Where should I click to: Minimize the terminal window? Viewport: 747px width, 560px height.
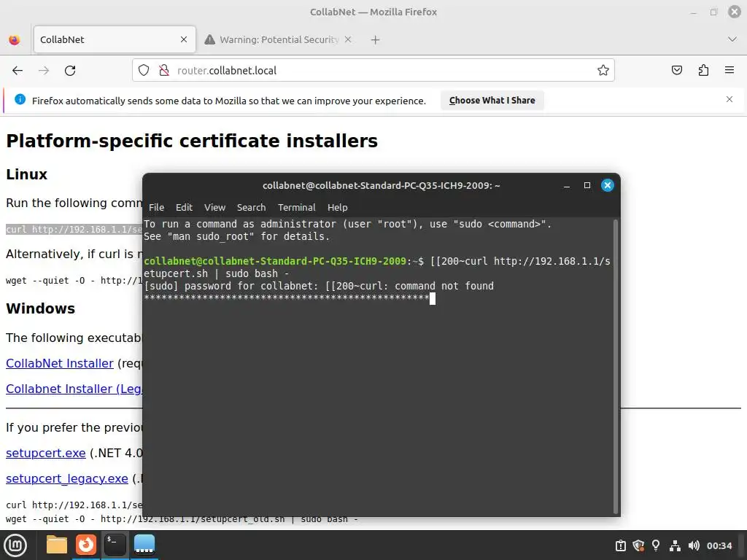[567, 186]
